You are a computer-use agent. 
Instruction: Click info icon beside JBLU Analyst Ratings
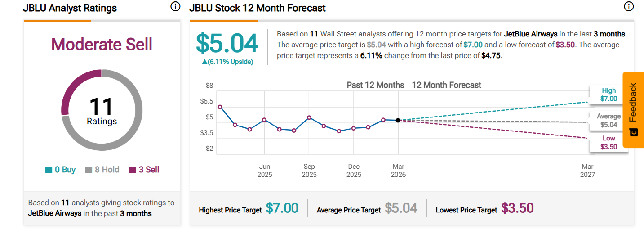point(175,7)
